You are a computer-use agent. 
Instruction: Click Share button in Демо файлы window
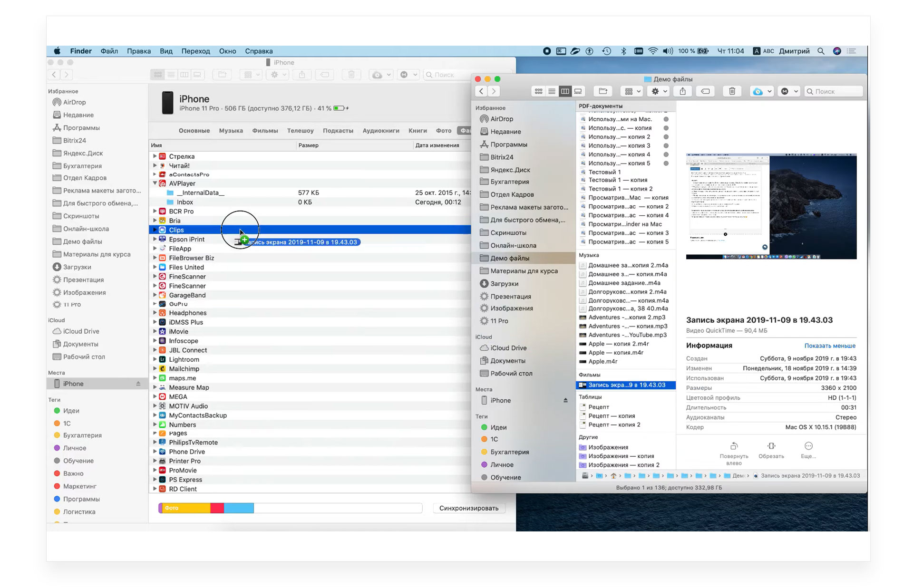point(683,91)
